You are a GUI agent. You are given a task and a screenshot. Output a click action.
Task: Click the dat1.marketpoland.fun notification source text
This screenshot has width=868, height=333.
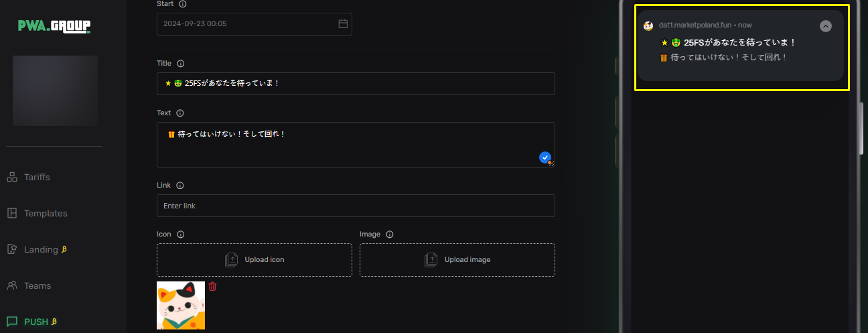tap(695, 25)
